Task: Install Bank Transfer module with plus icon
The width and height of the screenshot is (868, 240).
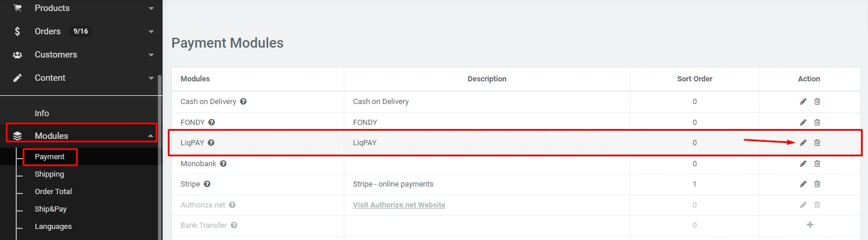Action: point(810,225)
